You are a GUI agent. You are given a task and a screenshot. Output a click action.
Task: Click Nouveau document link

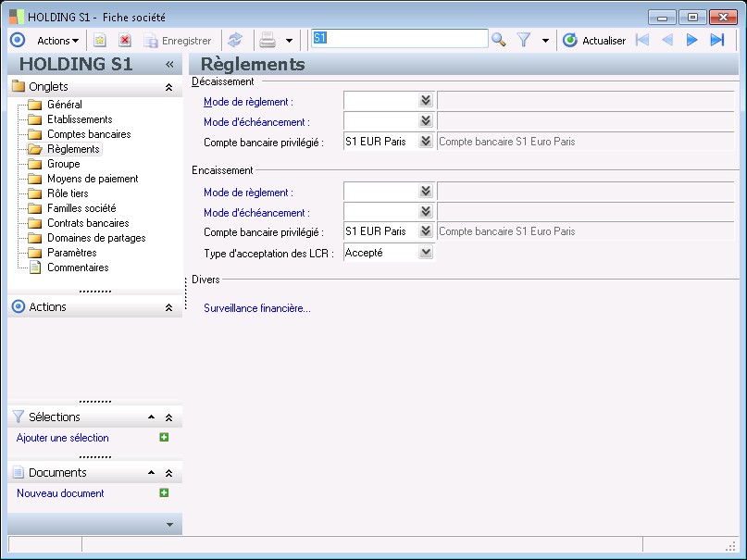[60, 493]
